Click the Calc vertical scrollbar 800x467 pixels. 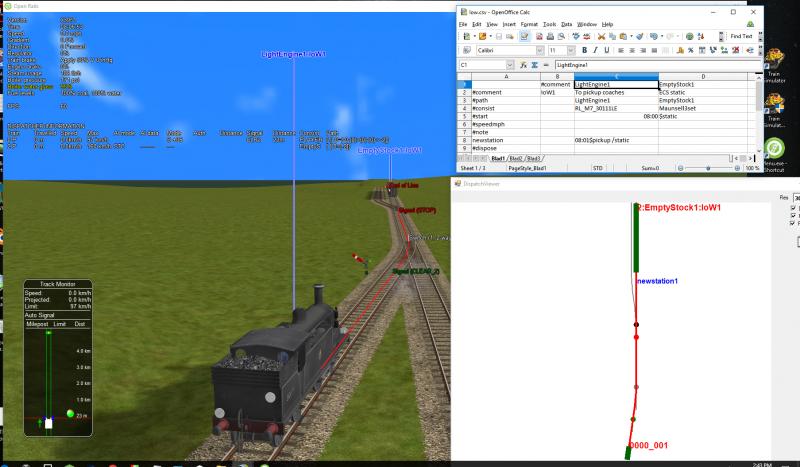pos(759,115)
